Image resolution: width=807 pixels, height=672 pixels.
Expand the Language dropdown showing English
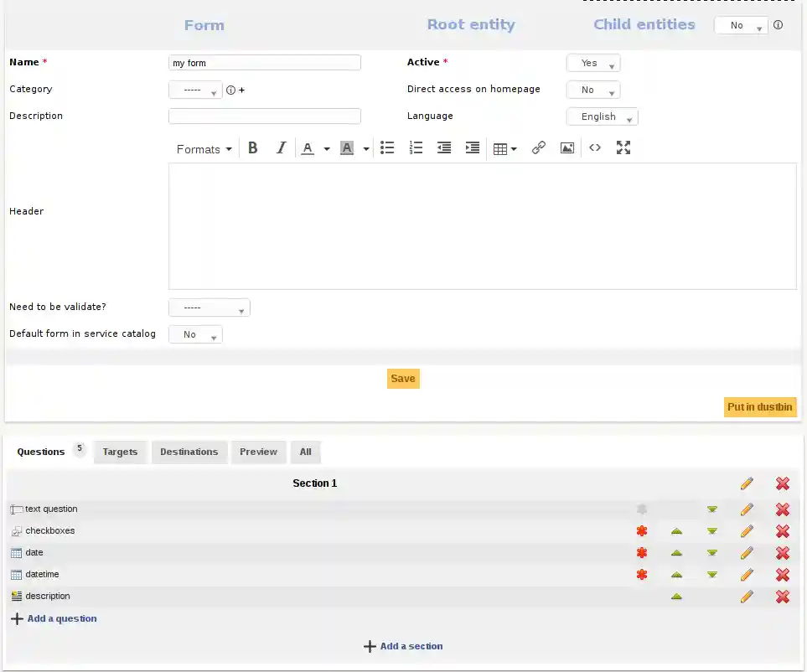(603, 117)
